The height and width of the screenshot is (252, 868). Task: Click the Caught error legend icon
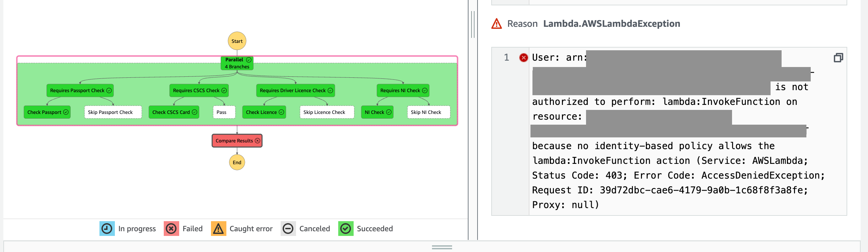pos(218,229)
